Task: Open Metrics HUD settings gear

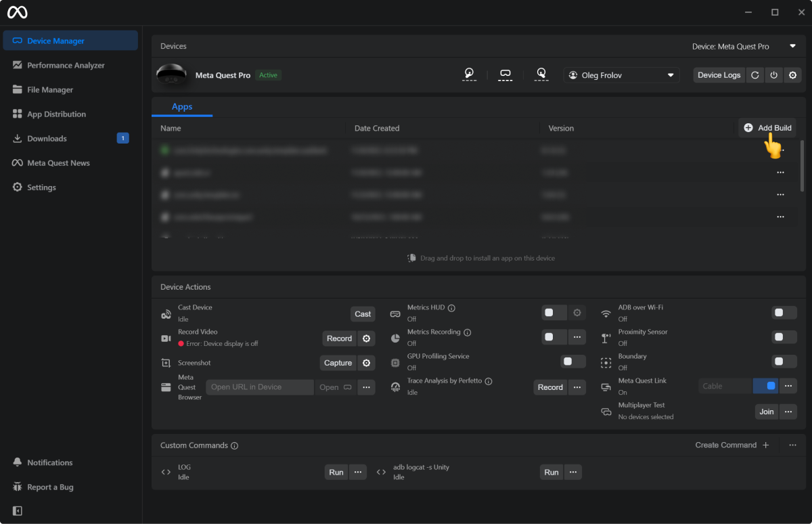Action: click(577, 313)
